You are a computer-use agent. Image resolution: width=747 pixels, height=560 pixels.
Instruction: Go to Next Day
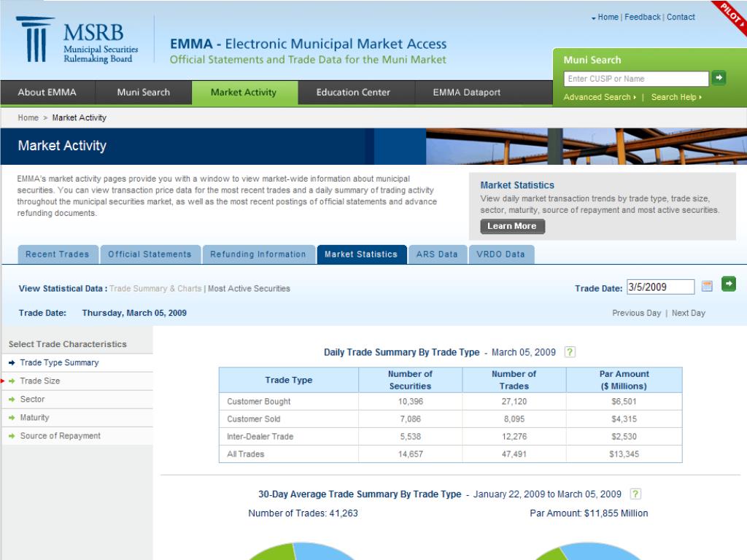689,313
